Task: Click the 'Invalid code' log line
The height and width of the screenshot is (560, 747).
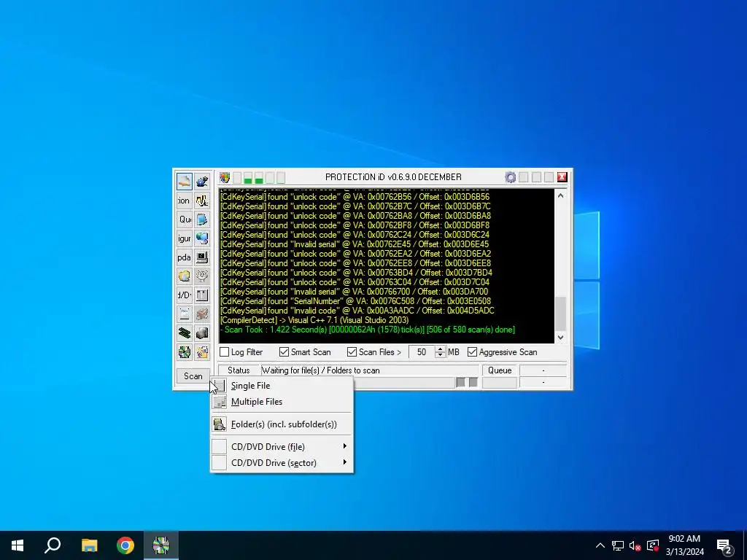Action: pyautogui.click(x=357, y=311)
